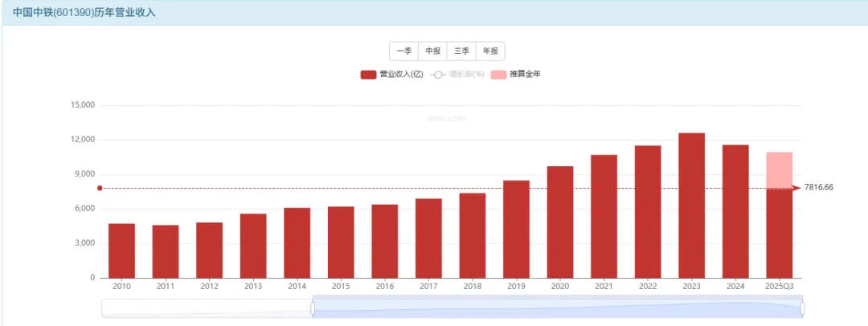
Task: Switch to the 中报 report tab
Action: pyautogui.click(x=432, y=51)
